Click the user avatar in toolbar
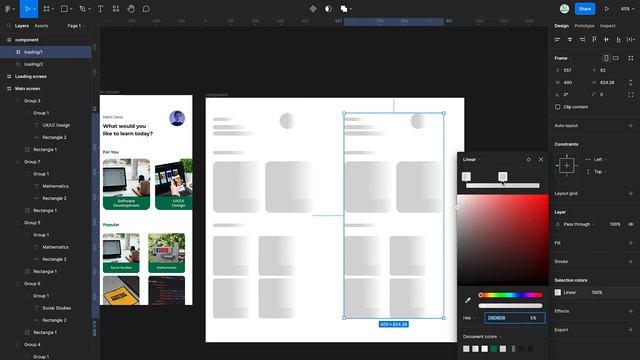 pyautogui.click(x=564, y=9)
